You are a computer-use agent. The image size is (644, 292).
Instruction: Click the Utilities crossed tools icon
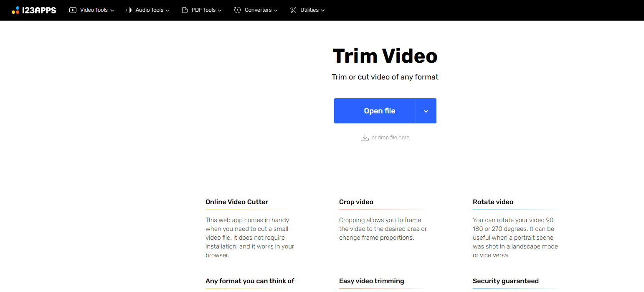[x=293, y=10]
